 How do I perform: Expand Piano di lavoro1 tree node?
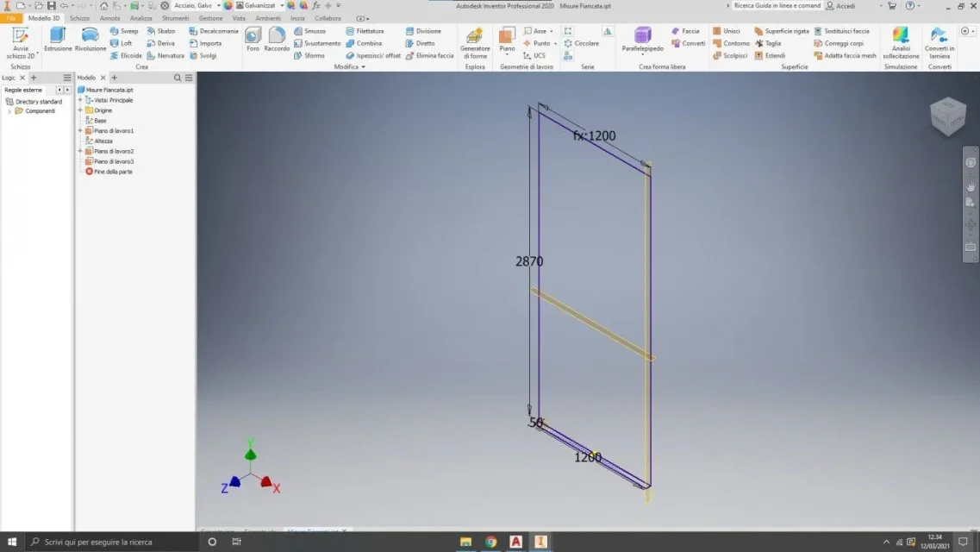[x=80, y=131]
